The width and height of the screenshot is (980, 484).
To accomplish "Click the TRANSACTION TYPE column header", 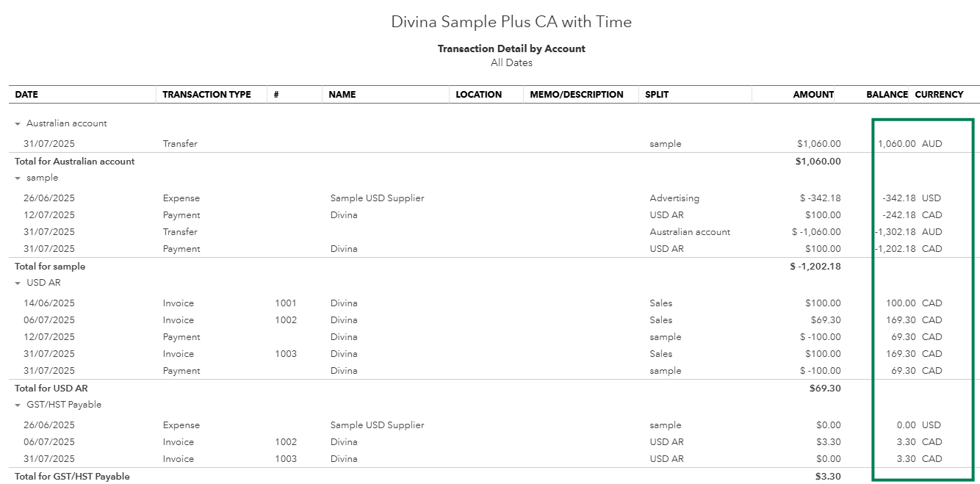I will point(206,95).
